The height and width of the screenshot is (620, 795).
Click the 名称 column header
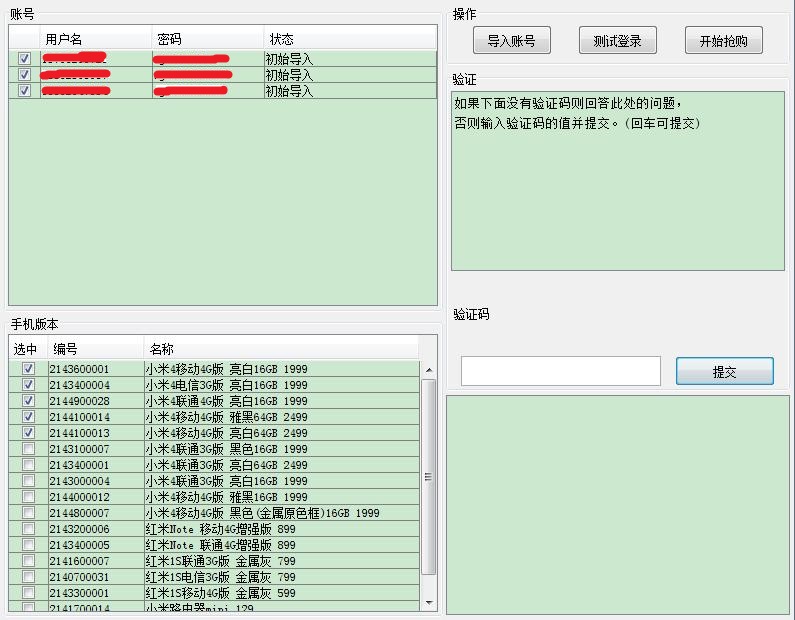tap(281, 349)
